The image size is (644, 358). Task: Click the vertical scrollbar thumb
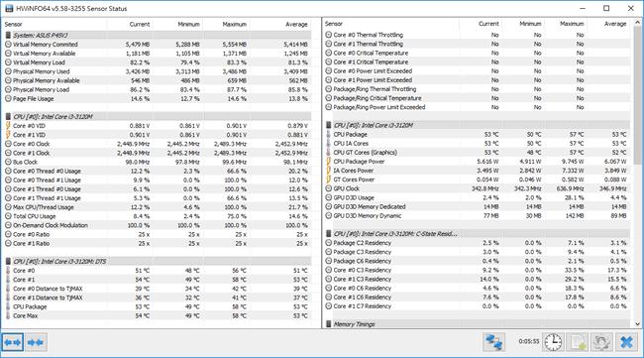coord(637,96)
